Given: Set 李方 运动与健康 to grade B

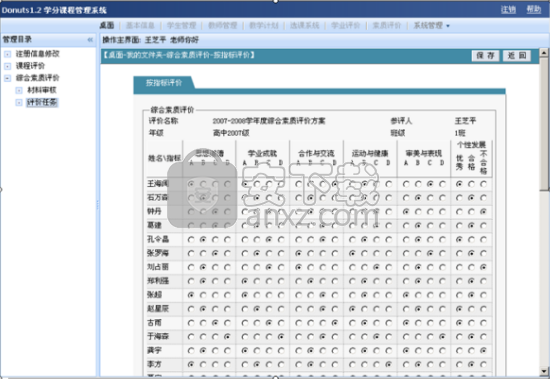Looking at the screenshot, I should click(364, 364).
